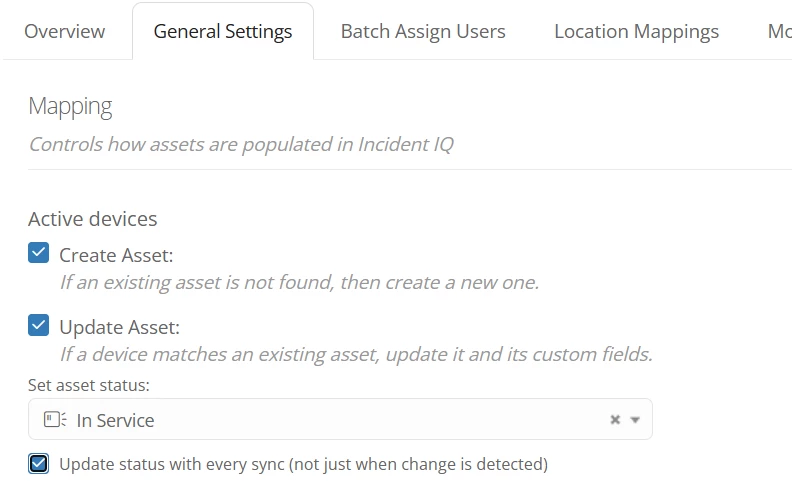
Task: Switch to the Overview tab
Action: point(64,31)
